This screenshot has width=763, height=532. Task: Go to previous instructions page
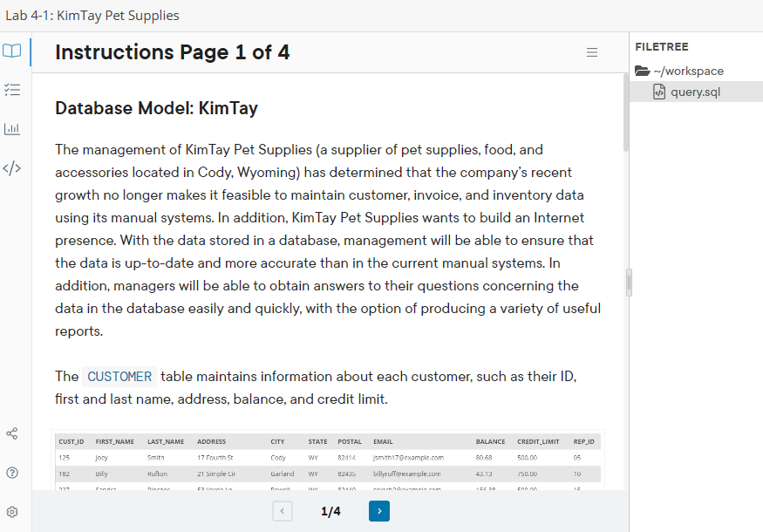pyautogui.click(x=283, y=511)
